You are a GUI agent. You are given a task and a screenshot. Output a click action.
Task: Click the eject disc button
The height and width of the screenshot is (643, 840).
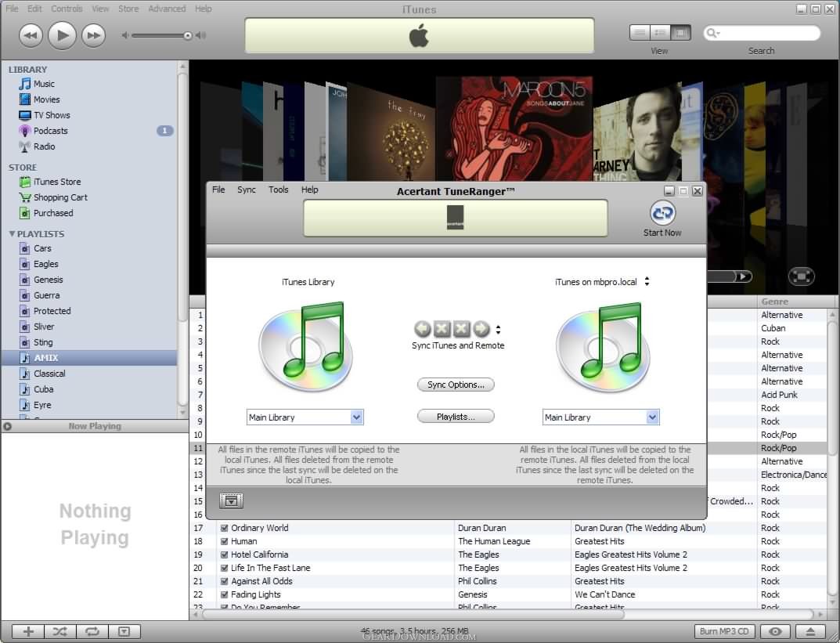810,632
